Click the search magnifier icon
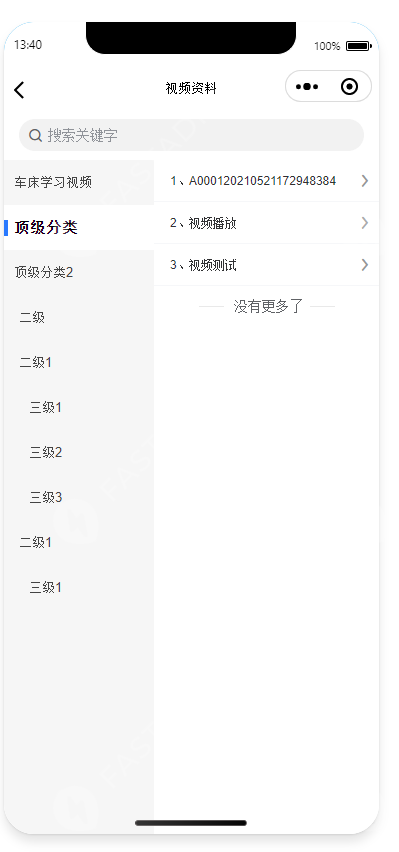 (x=35, y=135)
